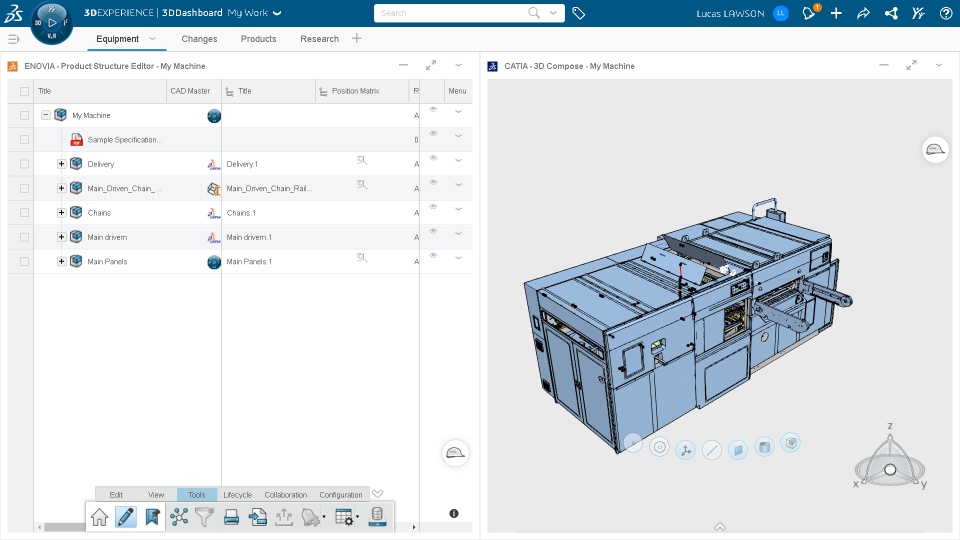Expand the Main Panels tree node
Screen dimensions: 960x540
coord(61,261)
